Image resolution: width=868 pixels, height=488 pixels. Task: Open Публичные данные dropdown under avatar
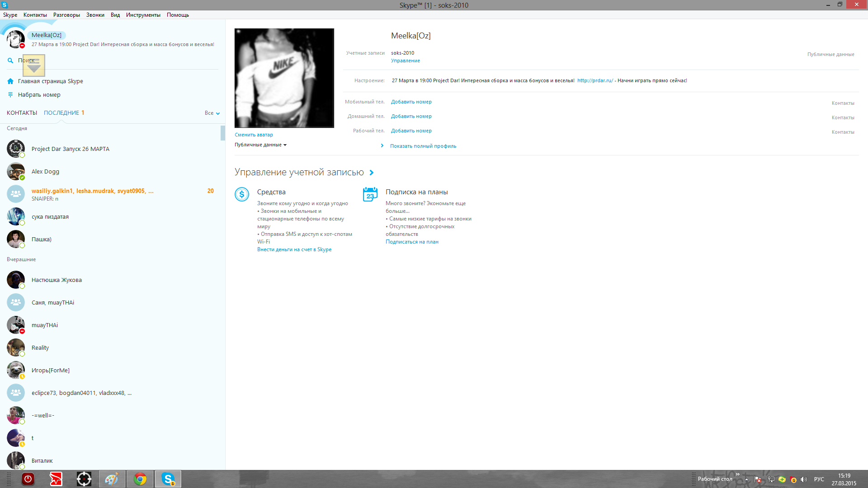(260, 145)
